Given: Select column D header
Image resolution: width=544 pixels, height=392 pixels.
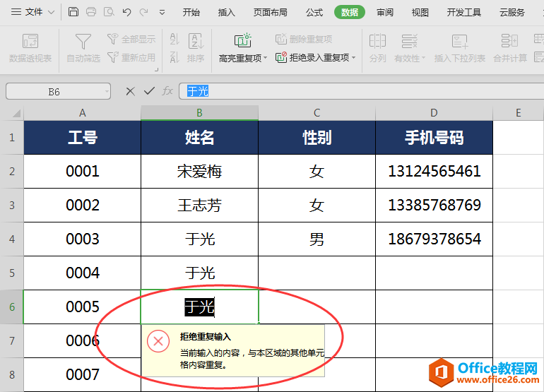Looking at the screenshot, I should tap(434, 113).
